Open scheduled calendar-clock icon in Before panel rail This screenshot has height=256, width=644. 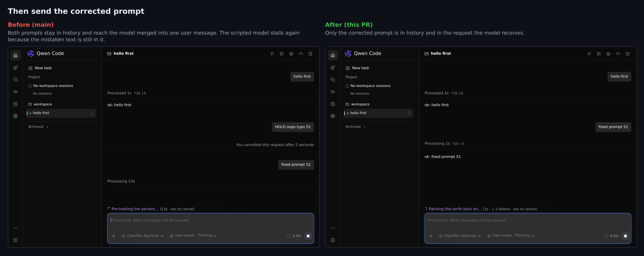point(16,104)
